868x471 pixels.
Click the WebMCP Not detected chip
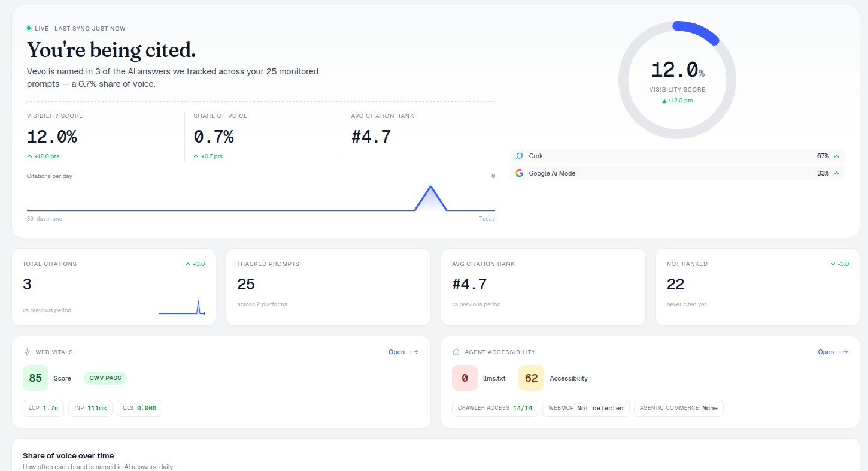586,408
